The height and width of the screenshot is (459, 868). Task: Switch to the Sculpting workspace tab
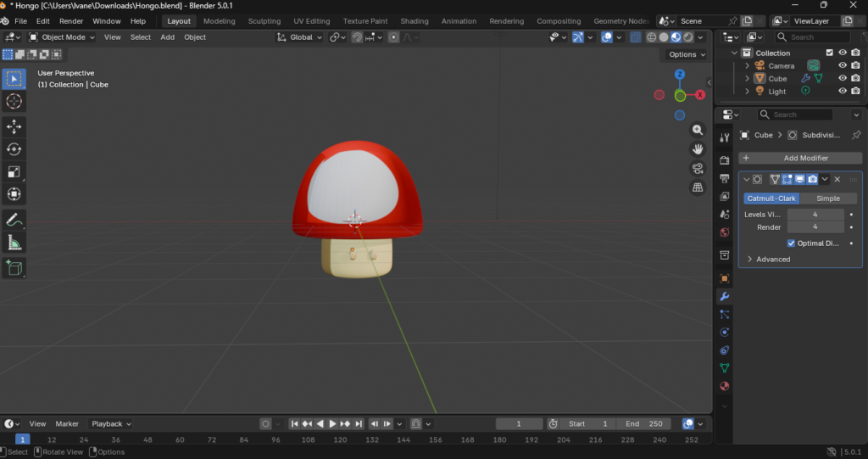[x=264, y=21]
